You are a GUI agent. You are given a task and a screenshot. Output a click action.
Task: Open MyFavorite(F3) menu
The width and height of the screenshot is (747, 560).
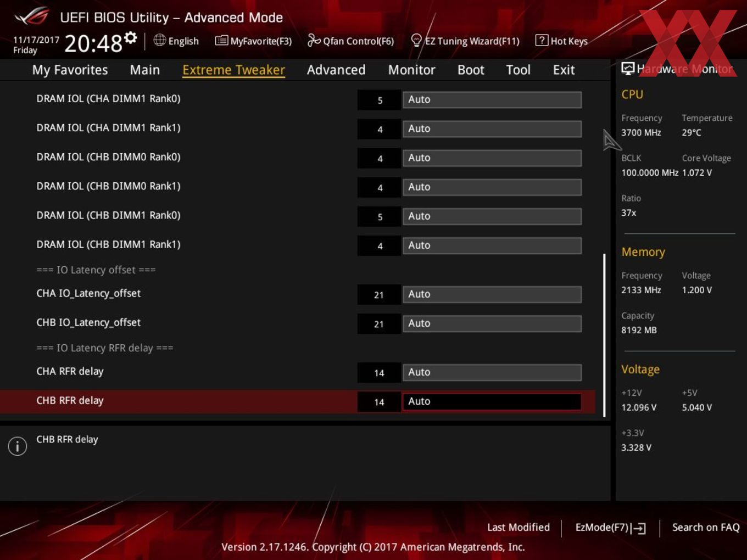[x=261, y=41]
